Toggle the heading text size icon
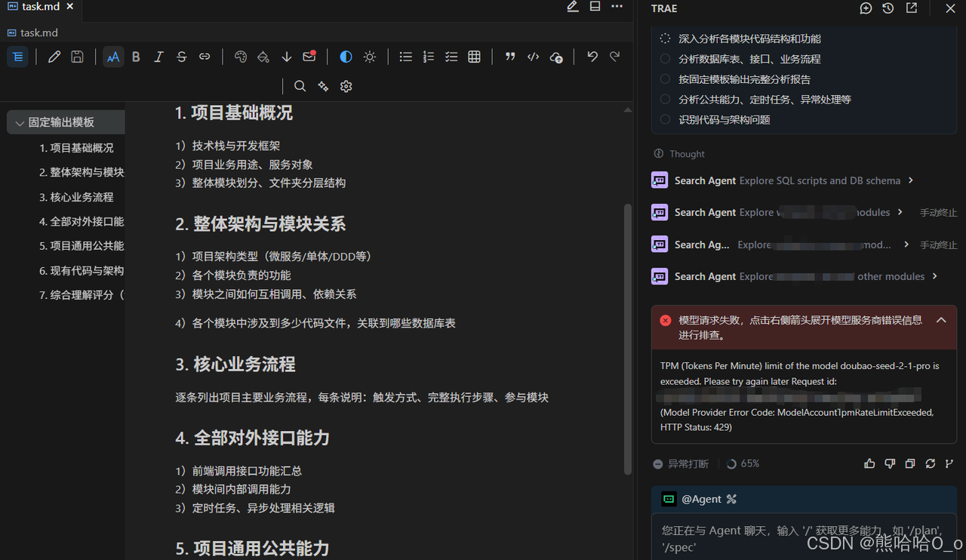This screenshot has height=560, width=966. coord(113,57)
